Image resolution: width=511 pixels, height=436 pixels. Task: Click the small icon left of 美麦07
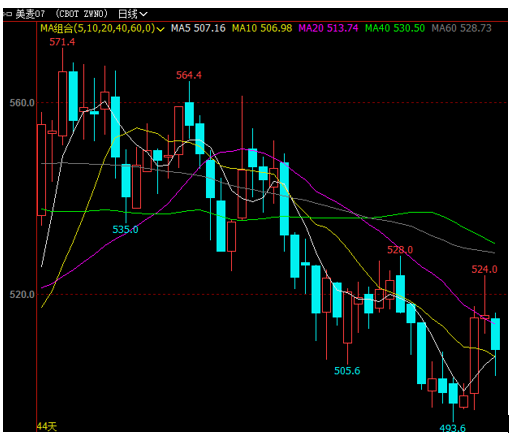coord(7,14)
